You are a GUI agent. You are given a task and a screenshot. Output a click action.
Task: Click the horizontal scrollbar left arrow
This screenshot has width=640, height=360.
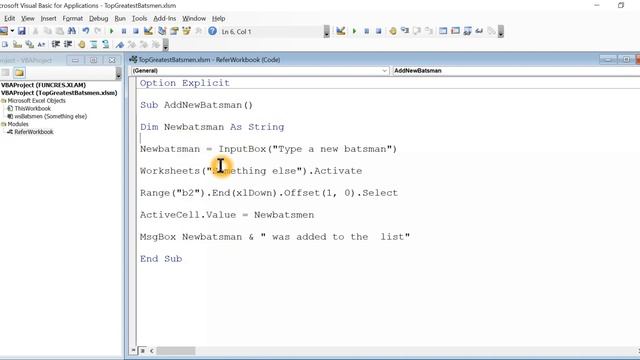pos(152,351)
